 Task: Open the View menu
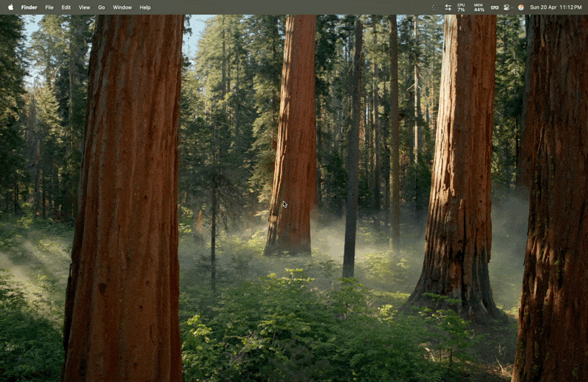click(85, 7)
